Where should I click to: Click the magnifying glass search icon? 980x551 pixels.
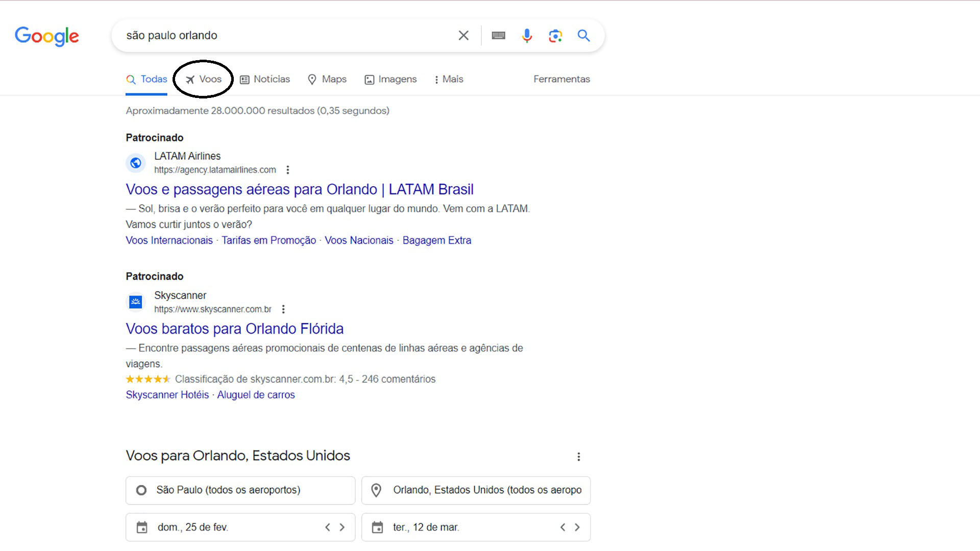[x=584, y=35]
